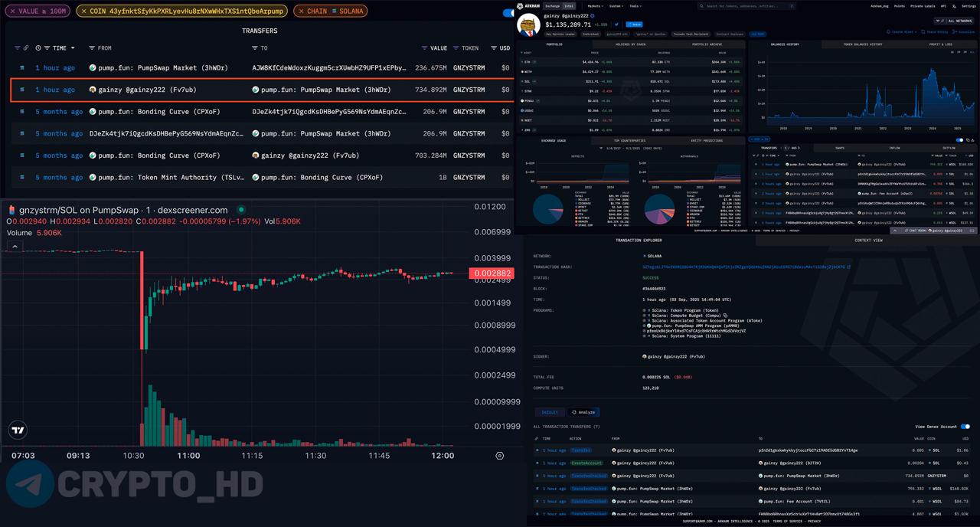The image size is (980, 527).
Task: Toggle the switch right of the filter chips
Action: tap(508, 12)
